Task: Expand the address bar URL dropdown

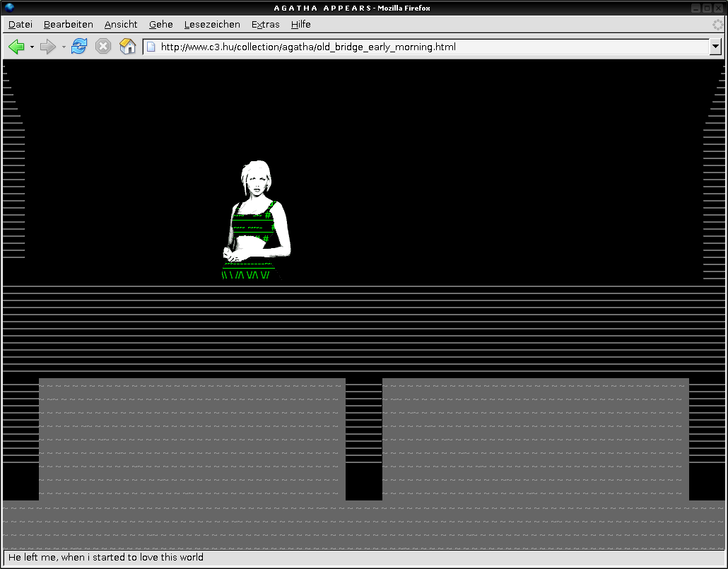Action: [x=715, y=47]
